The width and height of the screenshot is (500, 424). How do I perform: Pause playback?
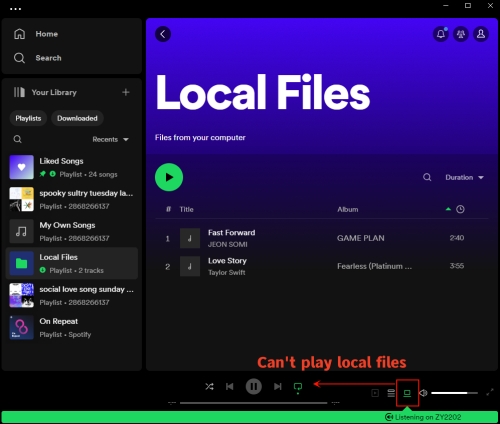coord(254,387)
